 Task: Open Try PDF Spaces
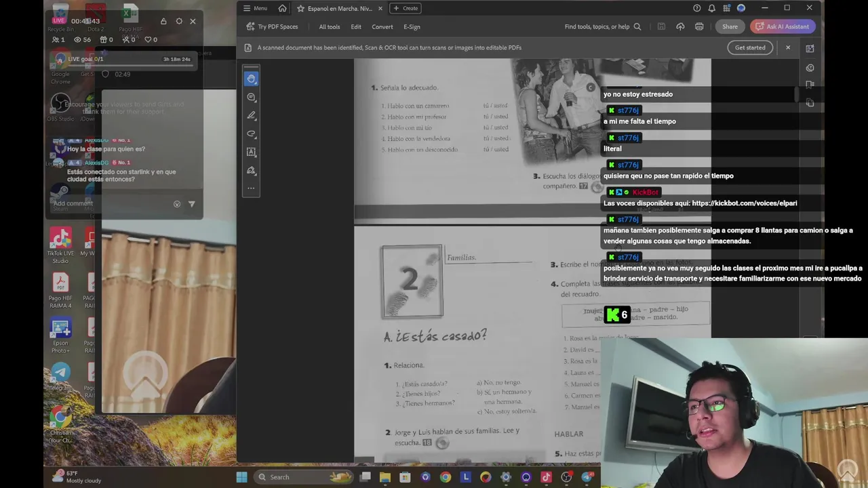[x=272, y=26]
